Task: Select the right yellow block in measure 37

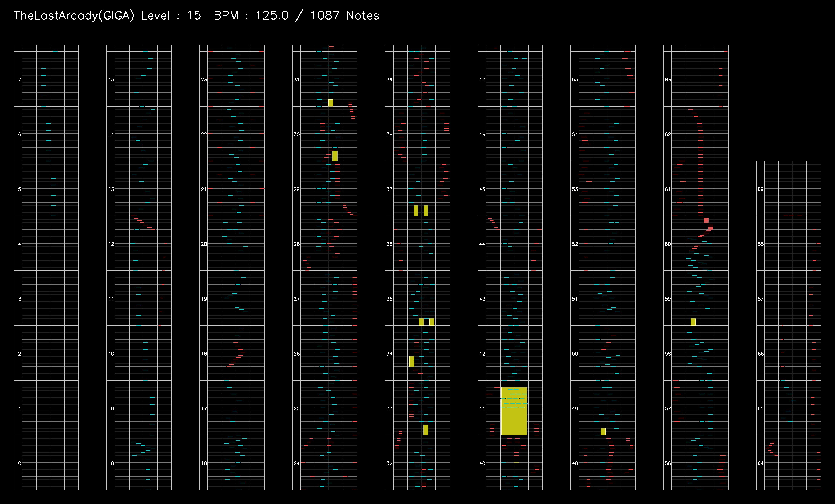Action: pyautogui.click(x=426, y=211)
